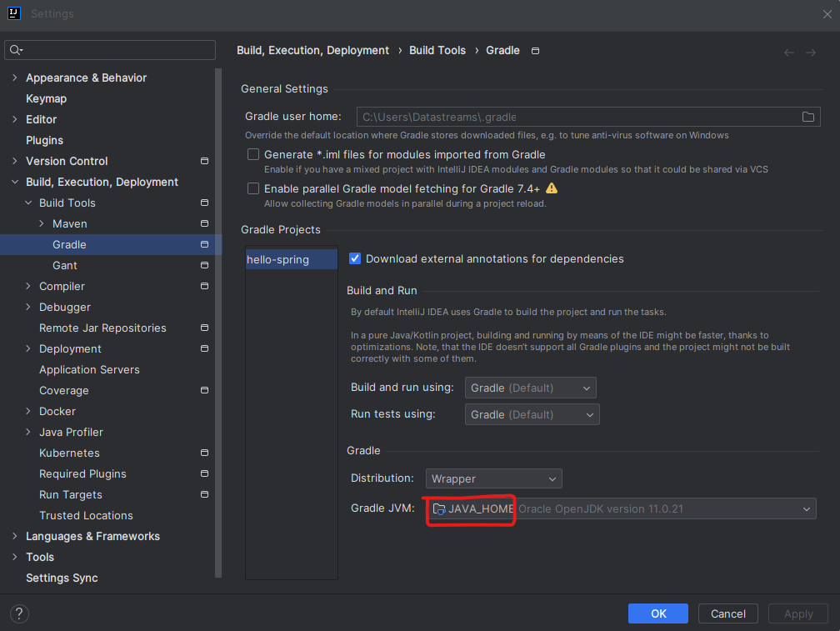840x631 pixels.
Task: Expand Appearance & Behavior section
Action: point(14,78)
